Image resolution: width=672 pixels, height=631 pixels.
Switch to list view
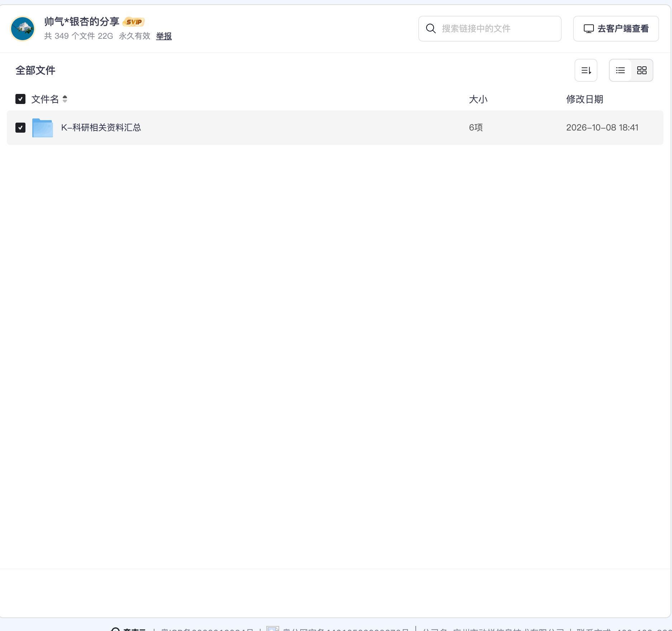pos(620,70)
